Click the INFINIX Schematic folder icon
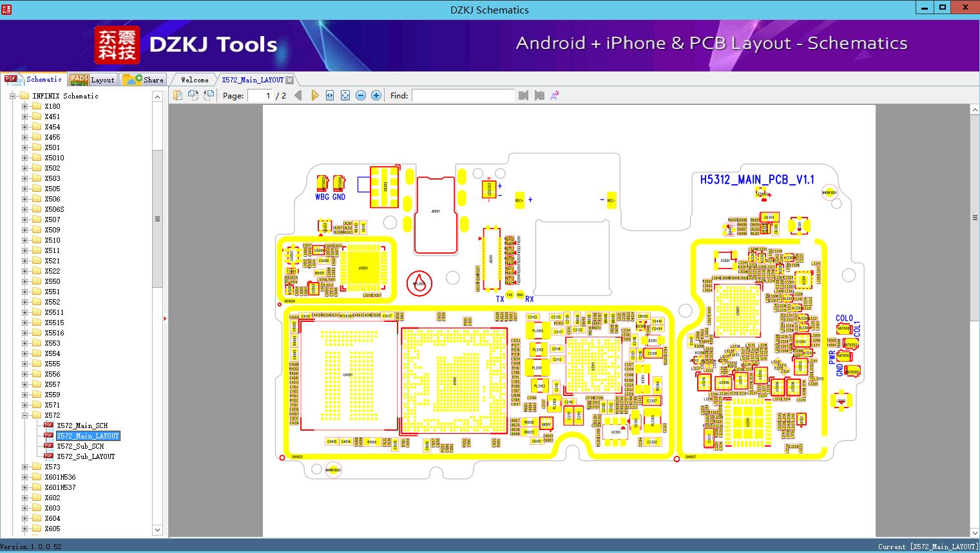Viewport: 980px width, 553px height. (x=24, y=96)
